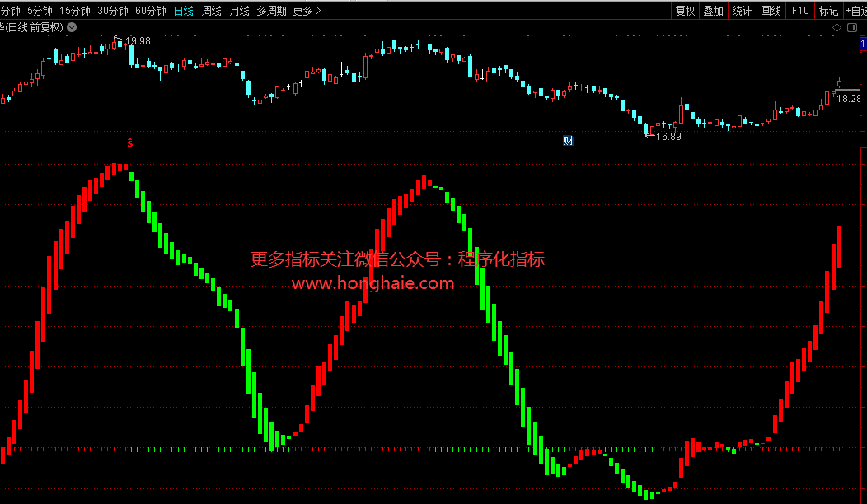Click the 标记 mark button
This screenshot has height=504, width=867.
(x=828, y=11)
